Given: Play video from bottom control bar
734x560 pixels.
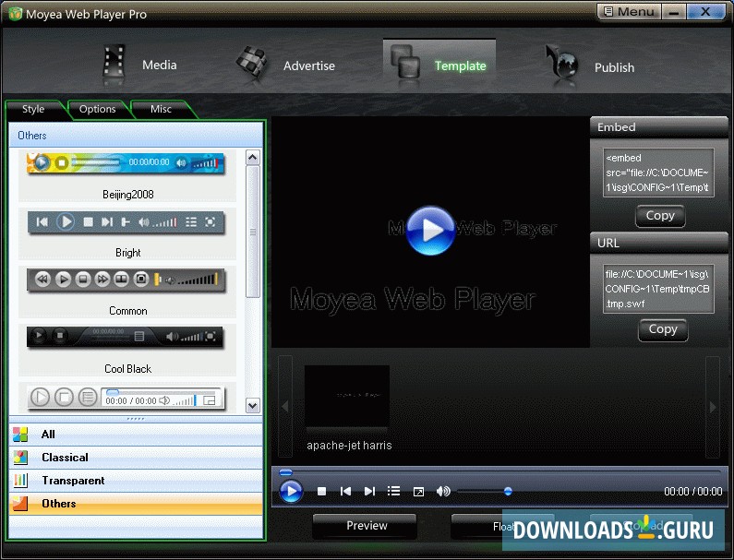Looking at the screenshot, I should 291,491.
